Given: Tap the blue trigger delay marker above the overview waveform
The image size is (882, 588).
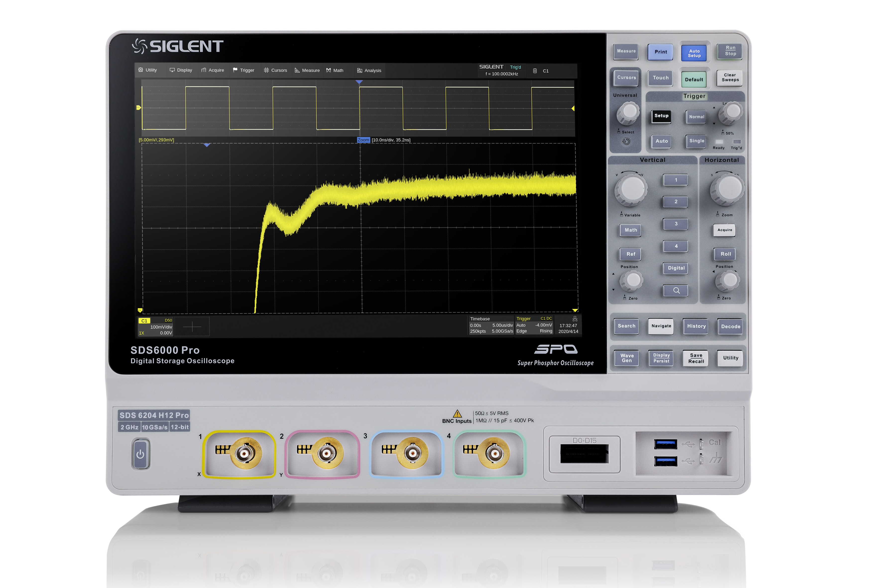Looking at the screenshot, I should tap(359, 82).
